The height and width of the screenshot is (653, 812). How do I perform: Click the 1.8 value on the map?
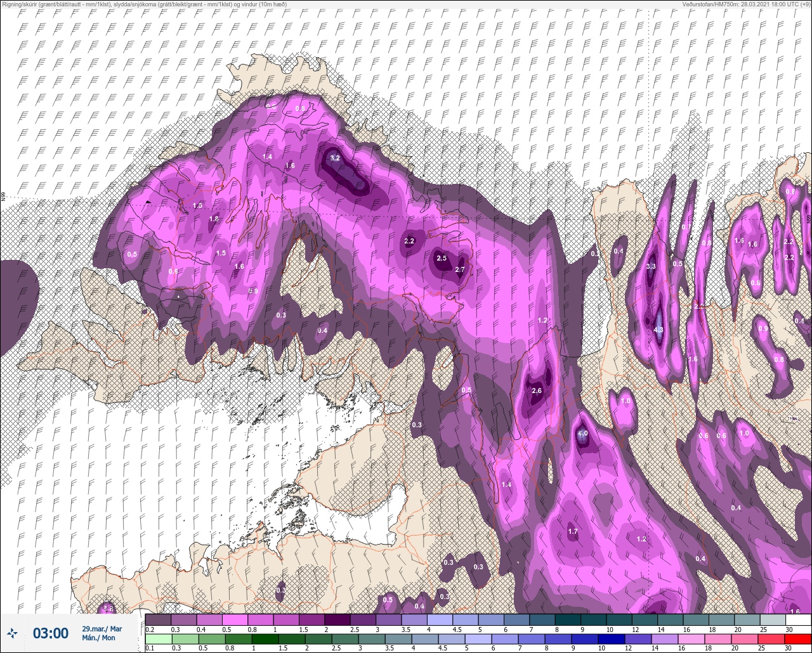click(x=214, y=219)
